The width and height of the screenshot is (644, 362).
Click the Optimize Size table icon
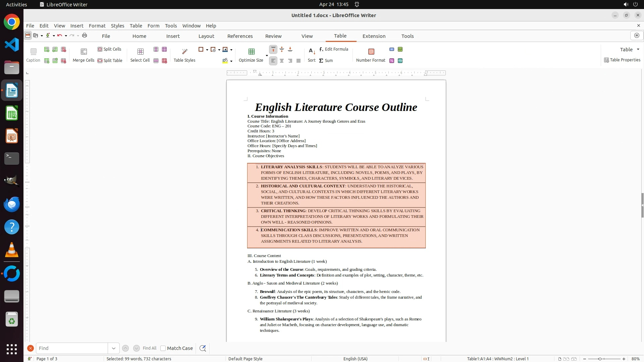click(x=251, y=52)
